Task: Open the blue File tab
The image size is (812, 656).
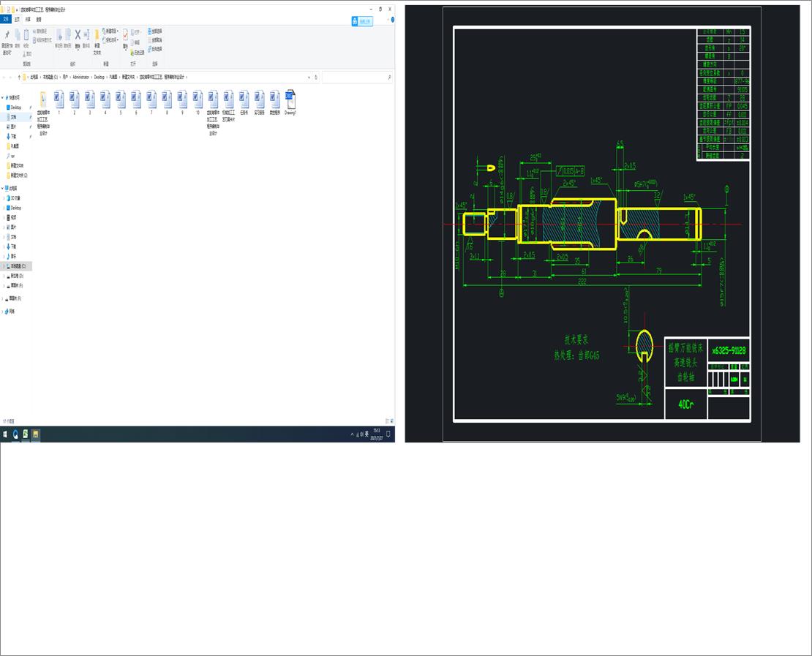Action: [6, 19]
